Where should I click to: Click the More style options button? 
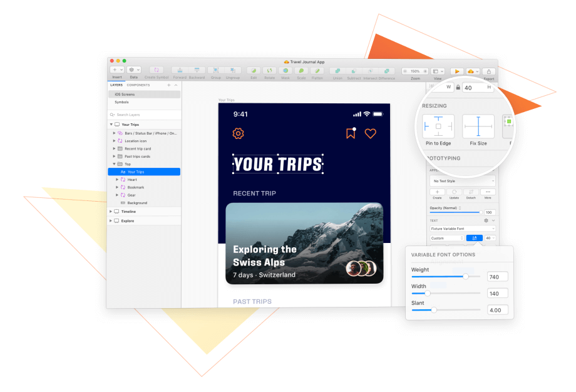click(x=488, y=192)
